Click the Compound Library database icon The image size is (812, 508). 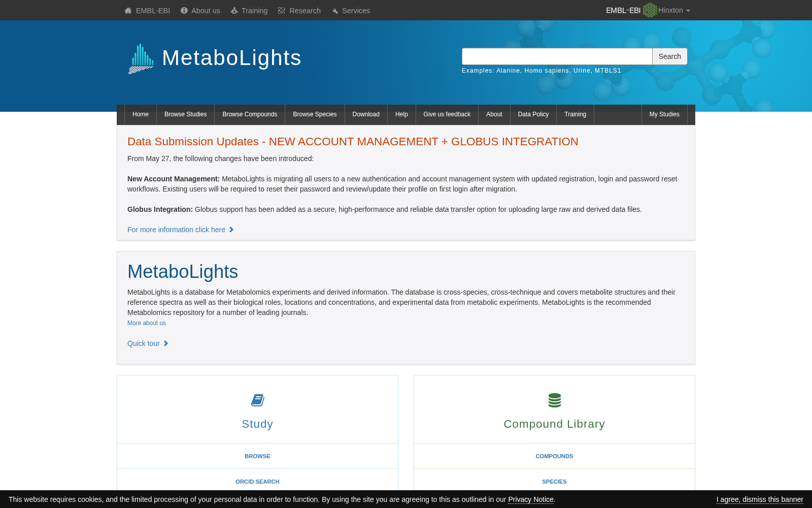click(554, 400)
